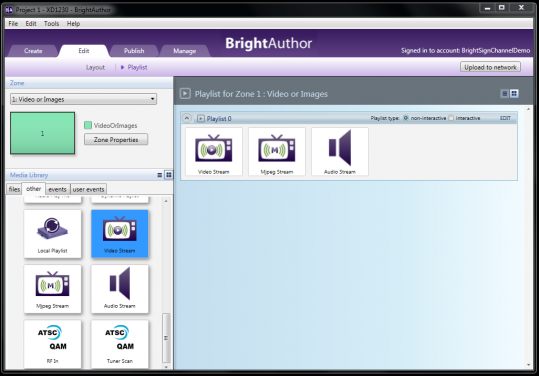Open the Zone selection dropdown
The image size is (539, 376).
(x=84, y=99)
